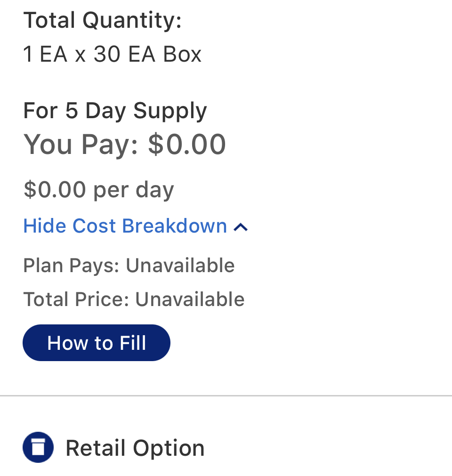Click the horizontal divider above Retail Option

(226, 395)
